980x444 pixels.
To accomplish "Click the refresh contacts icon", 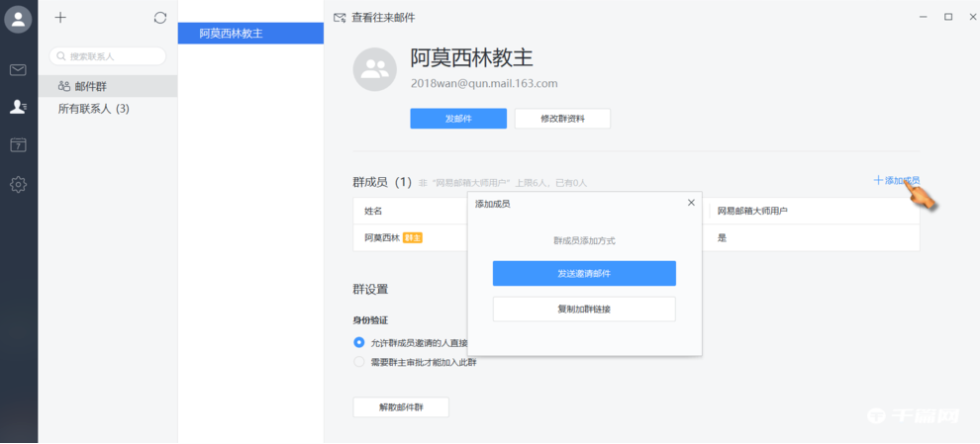I will coord(160,18).
